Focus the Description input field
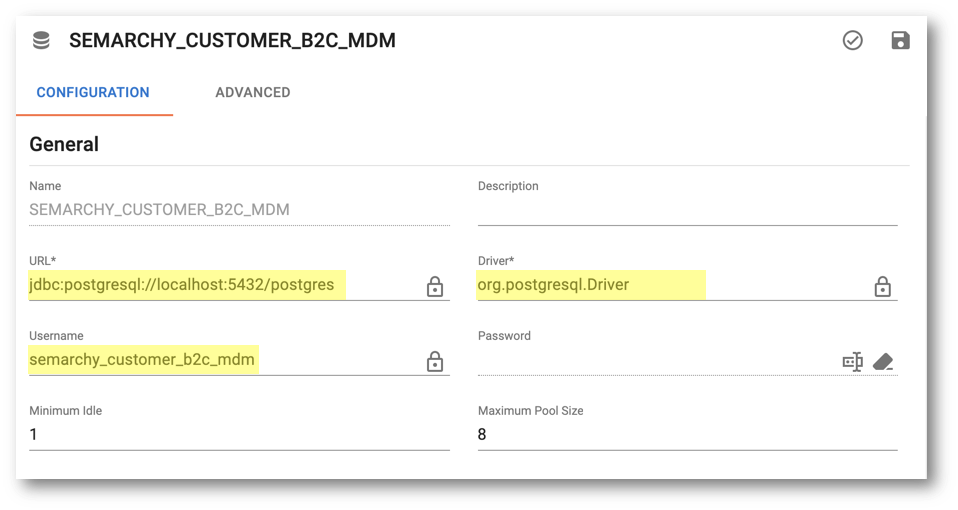The width and height of the screenshot is (958, 510). (x=687, y=209)
